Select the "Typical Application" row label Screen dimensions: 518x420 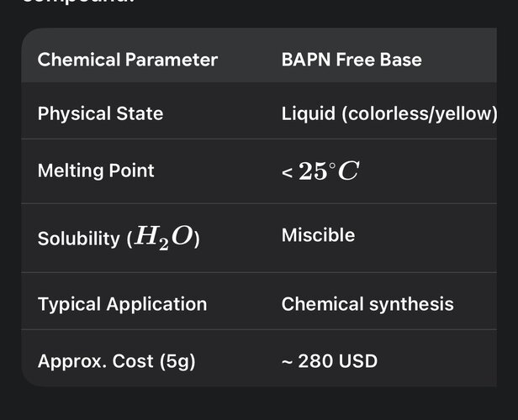point(122,304)
